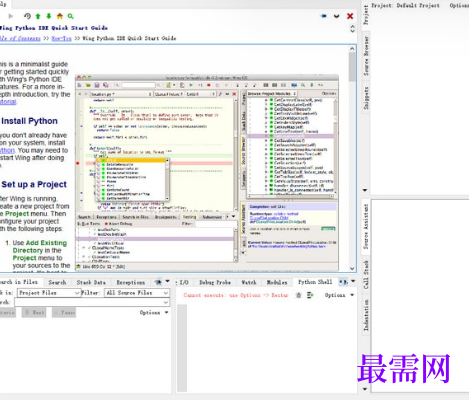Open the Source Browser vertical tab

[x=366, y=56]
